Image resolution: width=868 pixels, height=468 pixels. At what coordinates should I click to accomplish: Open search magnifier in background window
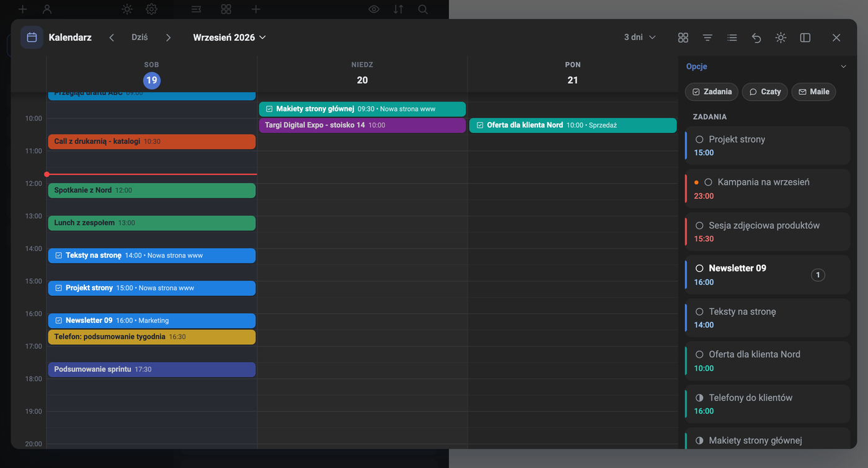(x=423, y=9)
